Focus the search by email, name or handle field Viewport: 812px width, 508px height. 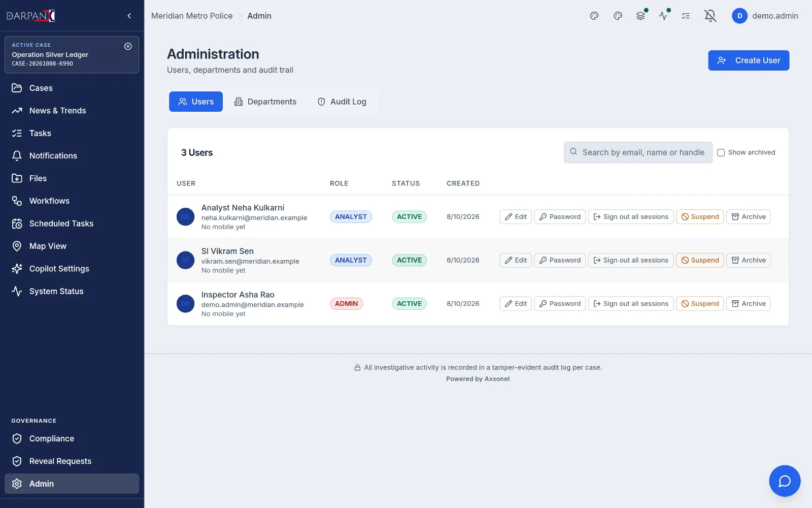(x=638, y=152)
